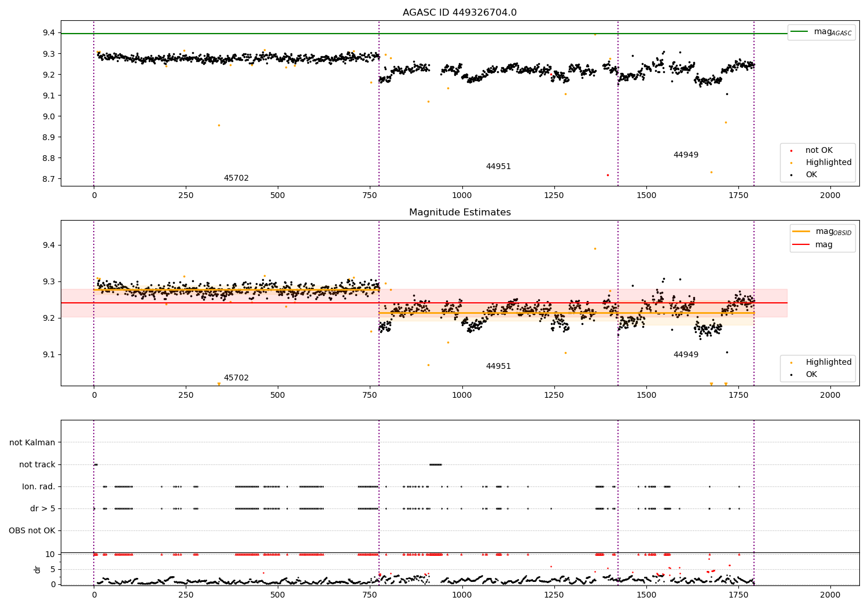Click the '250' x-axis tick of bottom plot
Viewport: 868px width, 608px height.
coord(186,595)
